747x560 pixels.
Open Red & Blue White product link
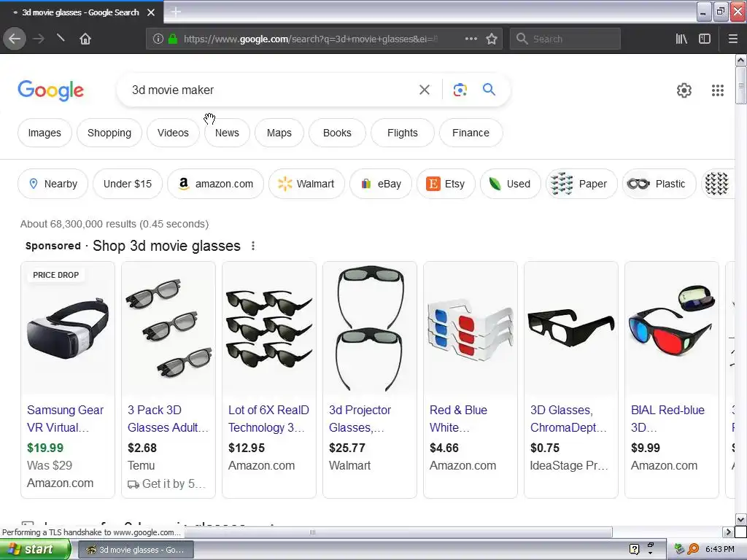click(x=458, y=419)
